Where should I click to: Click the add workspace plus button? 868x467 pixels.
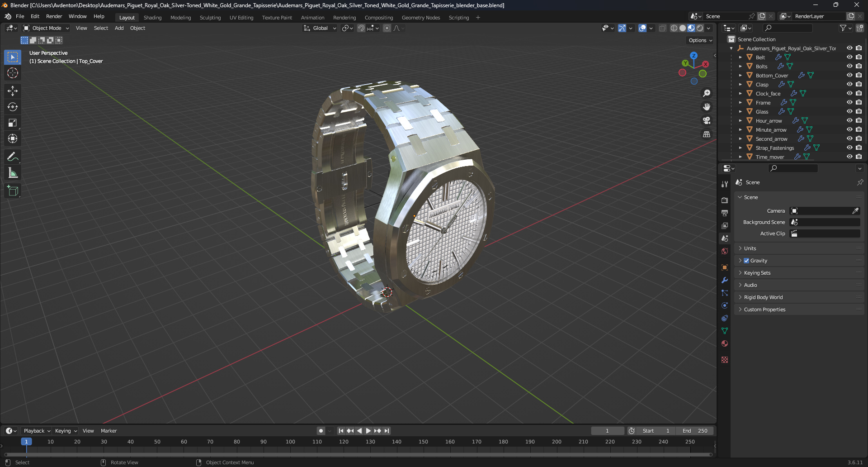coord(478,18)
